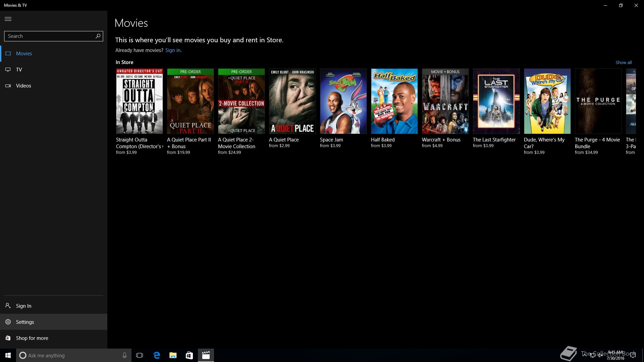Screen dimensions: 644x362
Task: Click Movies & TV taskbar icon
Action: tap(206, 355)
